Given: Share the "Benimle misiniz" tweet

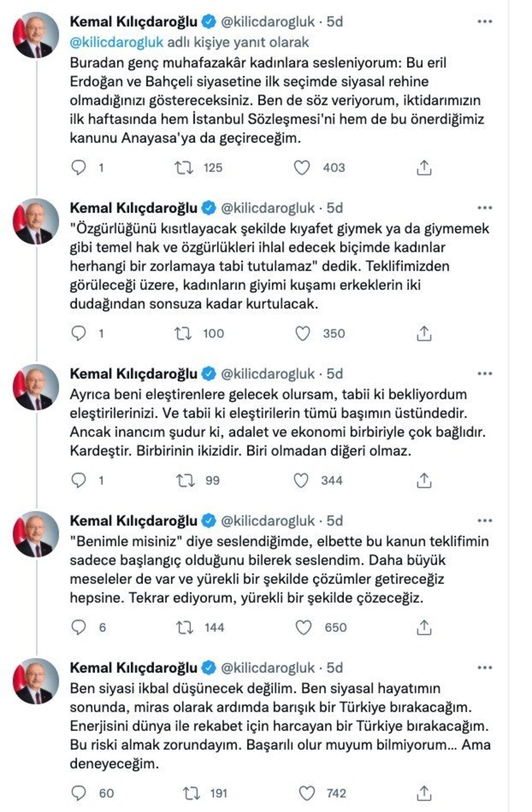Looking at the screenshot, I should (x=424, y=628).
